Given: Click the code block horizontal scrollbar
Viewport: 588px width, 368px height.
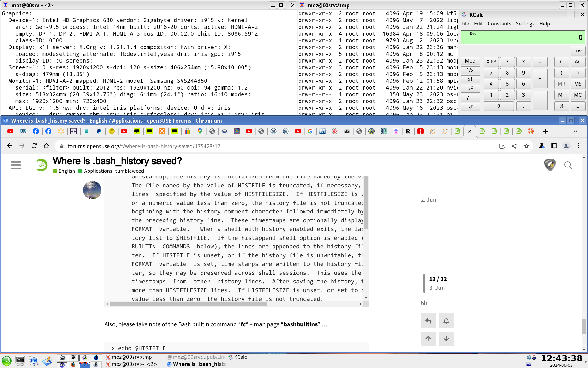Looking at the screenshot, I should pyautogui.click(x=188, y=304).
